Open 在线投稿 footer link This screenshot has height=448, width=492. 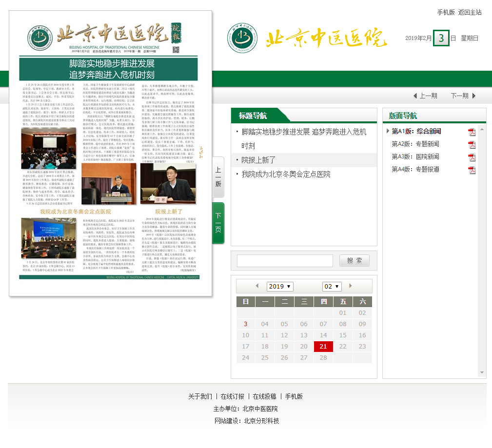point(264,396)
